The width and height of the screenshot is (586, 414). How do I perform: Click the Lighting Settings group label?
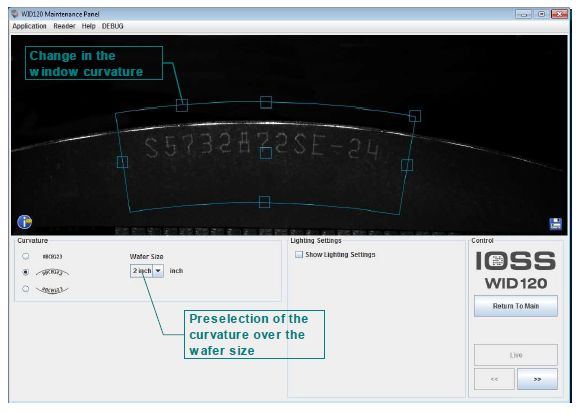coord(316,241)
